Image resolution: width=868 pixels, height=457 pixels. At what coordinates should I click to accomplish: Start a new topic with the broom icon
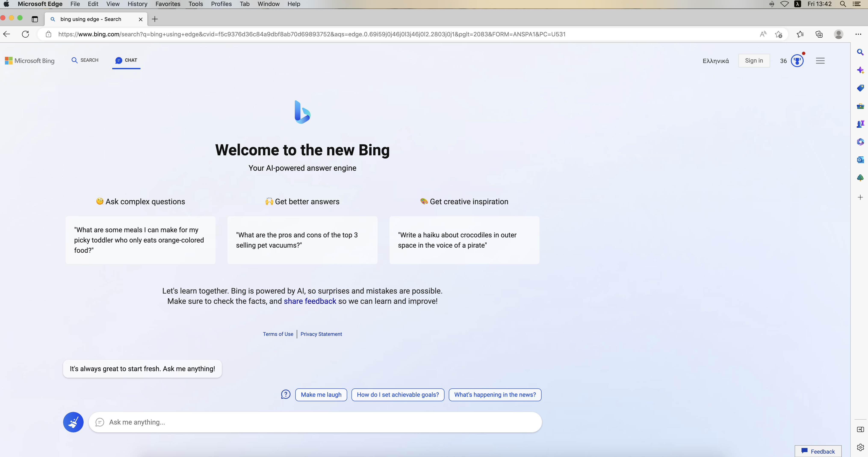(73, 422)
